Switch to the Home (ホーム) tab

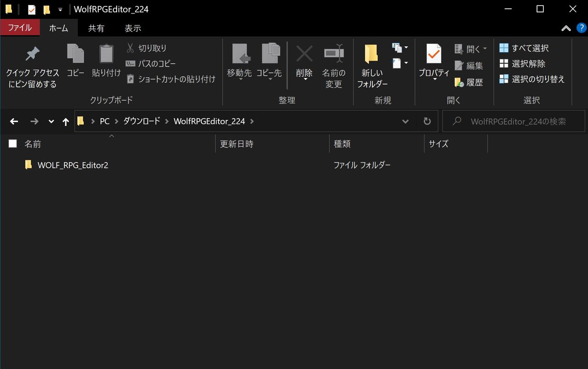[x=58, y=28]
